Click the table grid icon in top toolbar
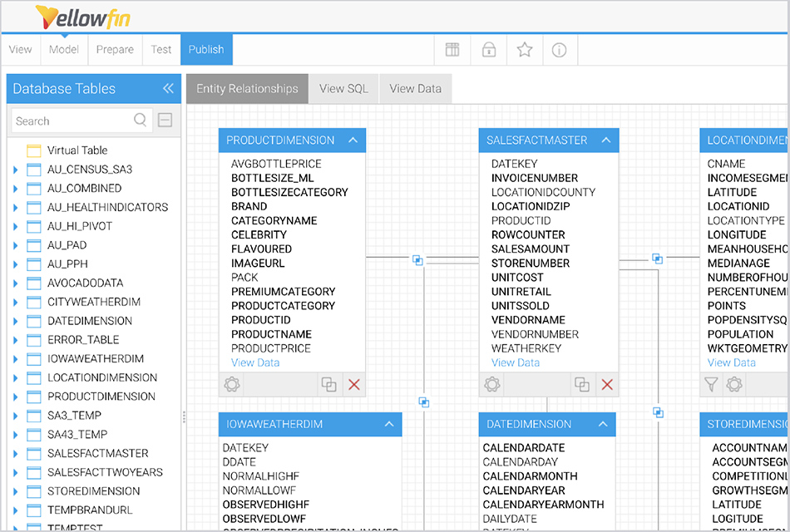Screen dimensions: 790x532 452,50
